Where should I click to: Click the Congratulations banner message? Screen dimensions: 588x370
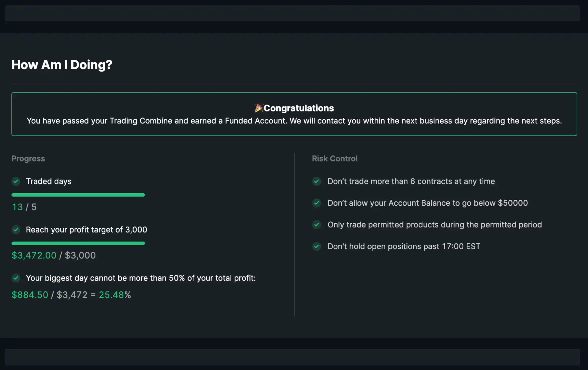coord(294,121)
